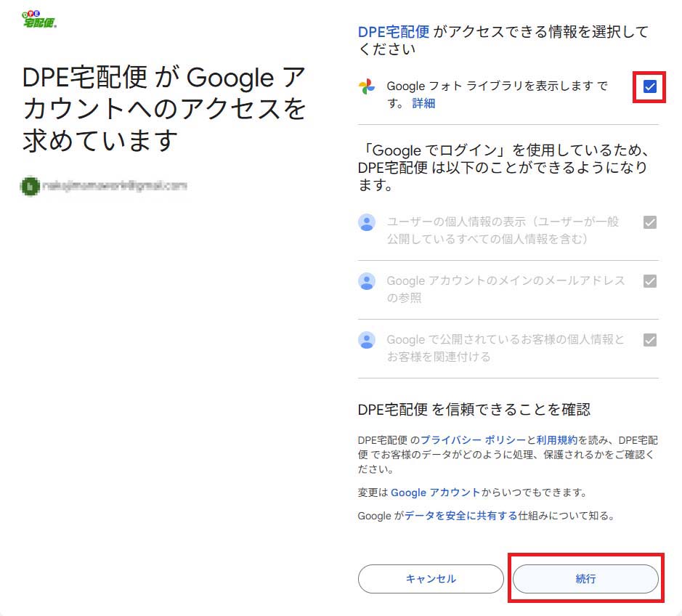The height and width of the screenshot is (616, 682).
Task: Click the キャンセル button
Action: pyautogui.click(x=431, y=578)
